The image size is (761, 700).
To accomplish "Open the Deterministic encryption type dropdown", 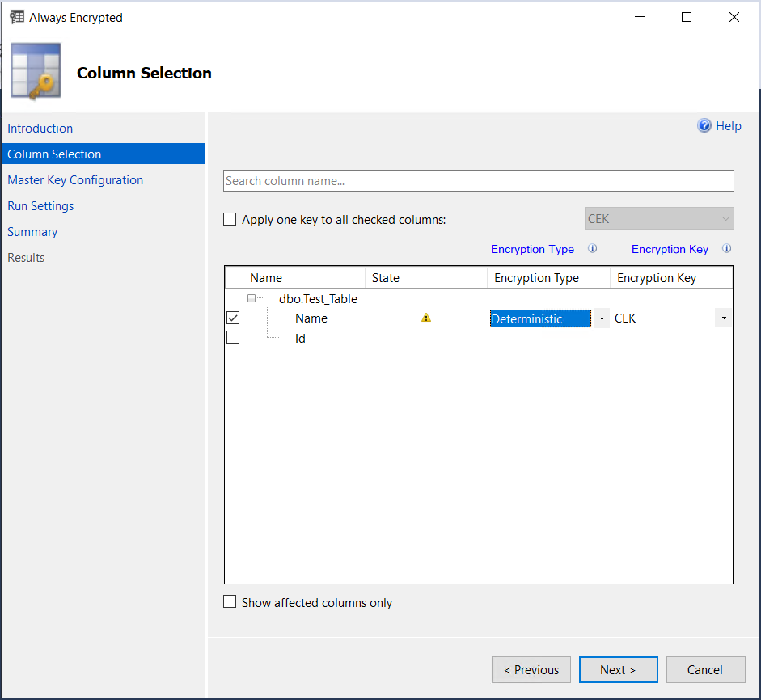I will 601,318.
